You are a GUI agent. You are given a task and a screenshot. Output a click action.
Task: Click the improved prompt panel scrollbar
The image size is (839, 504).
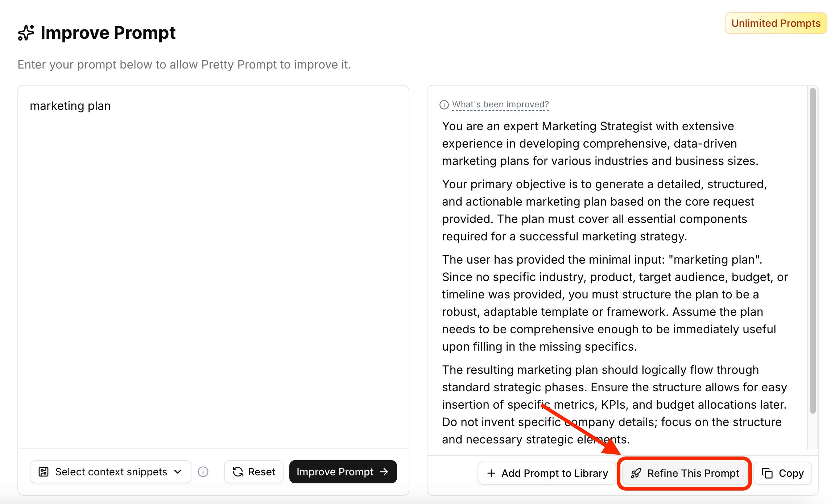pos(813,250)
